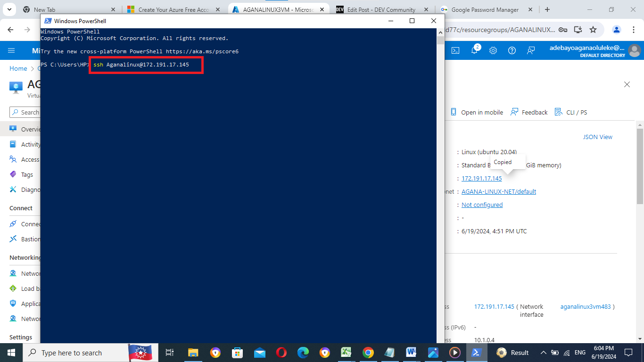
Task: Select the AGANALINUX3VM Microsoft Azure tab
Action: [x=279, y=9]
